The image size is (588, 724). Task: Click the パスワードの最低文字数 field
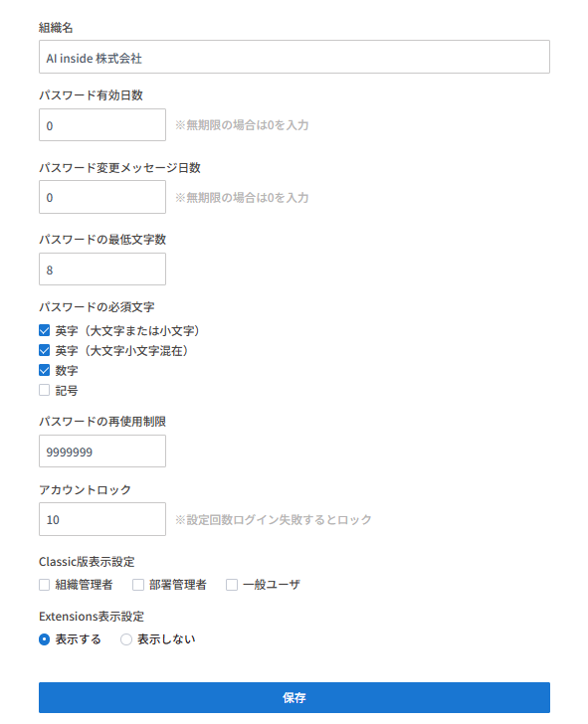click(x=102, y=270)
